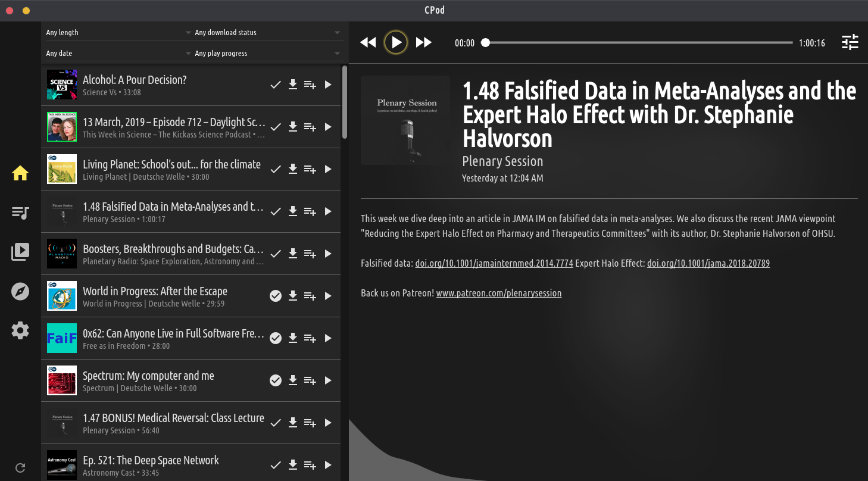Expand the 'Any length' filter dropdown

tap(118, 33)
